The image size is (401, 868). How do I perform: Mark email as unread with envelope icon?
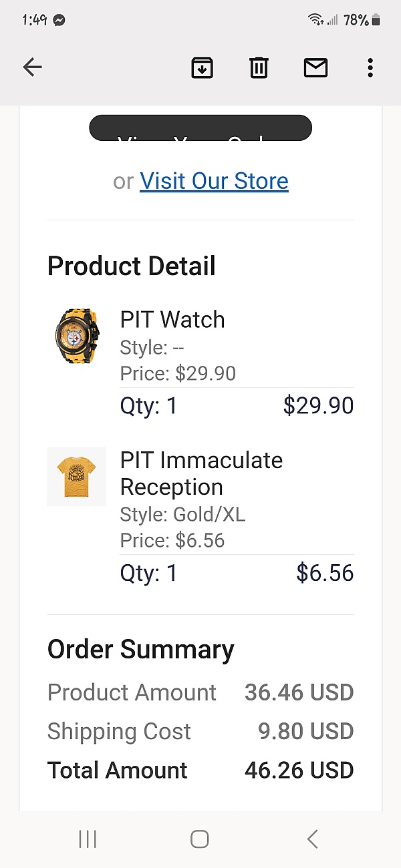pyautogui.click(x=315, y=67)
